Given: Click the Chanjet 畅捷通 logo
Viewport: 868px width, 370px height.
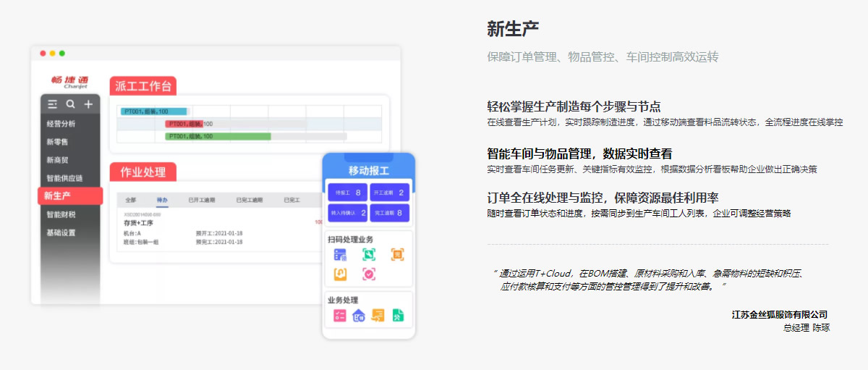Looking at the screenshot, I should click(69, 80).
